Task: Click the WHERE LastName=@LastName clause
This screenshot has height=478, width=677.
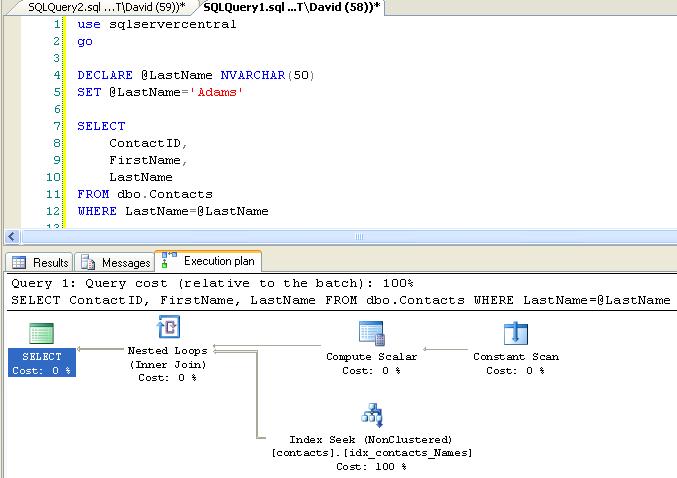Action: coord(173,211)
